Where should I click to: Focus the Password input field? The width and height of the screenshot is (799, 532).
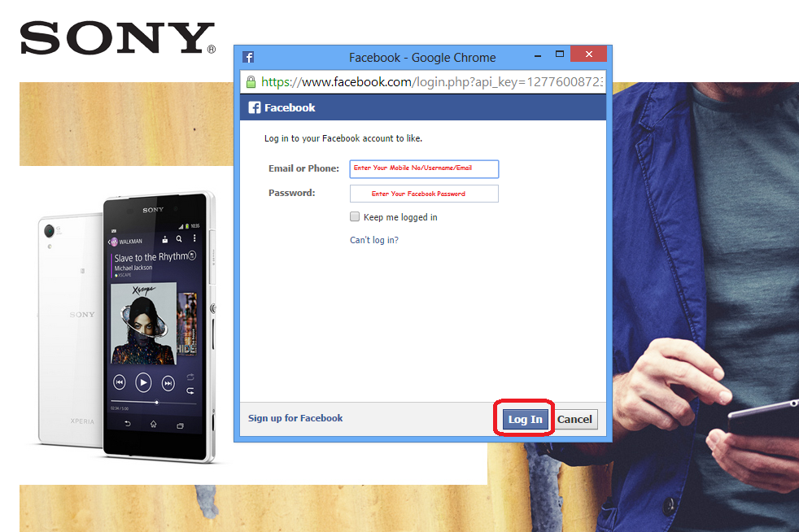click(424, 194)
